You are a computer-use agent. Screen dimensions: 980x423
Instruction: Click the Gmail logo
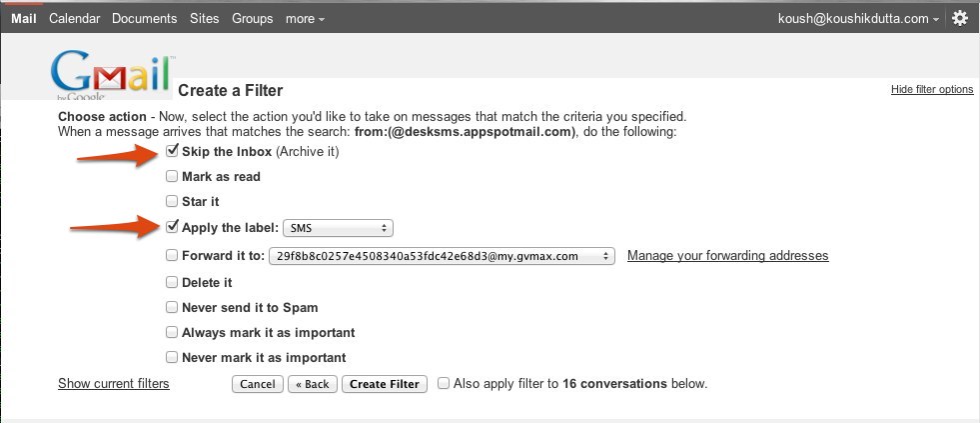click(x=112, y=77)
